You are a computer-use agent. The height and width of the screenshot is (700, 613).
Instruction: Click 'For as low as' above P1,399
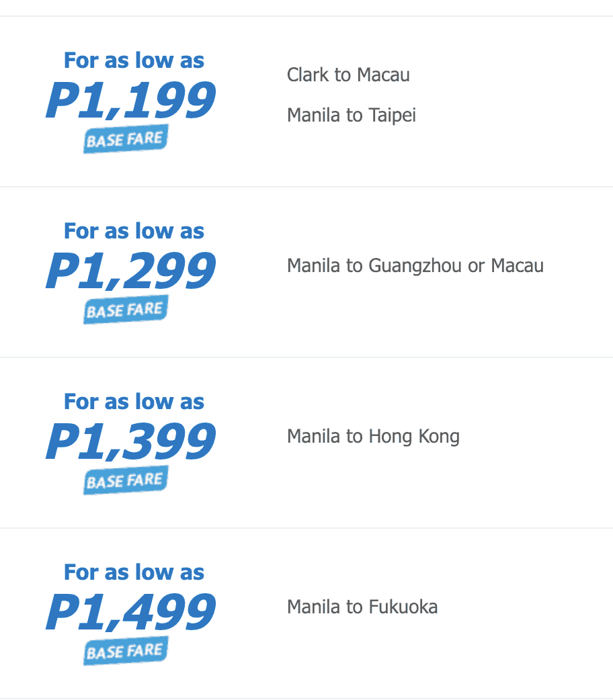coord(134,402)
